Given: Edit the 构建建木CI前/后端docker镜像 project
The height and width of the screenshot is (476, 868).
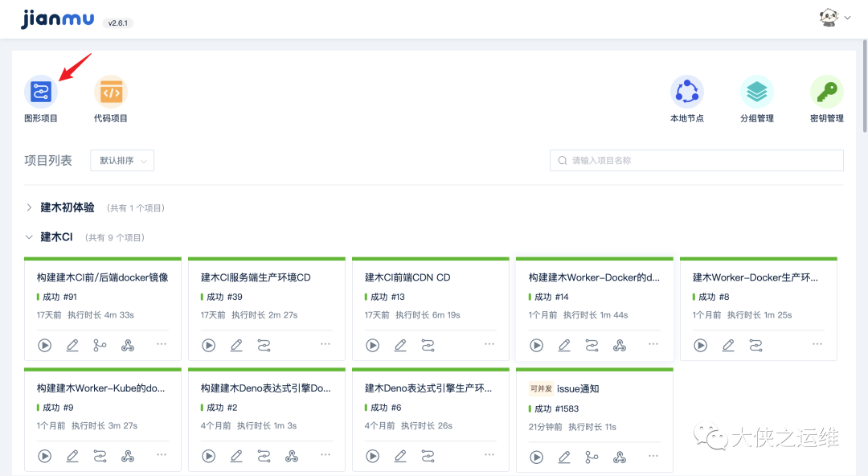Looking at the screenshot, I should 72,345.
